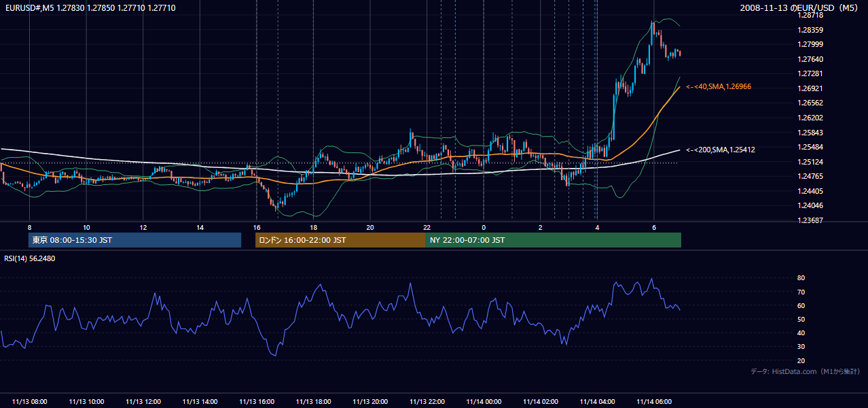Click the 11/13 14:00 bottom time label
Image resolution: width=868 pixels, height=408 pixels.
click(200, 402)
